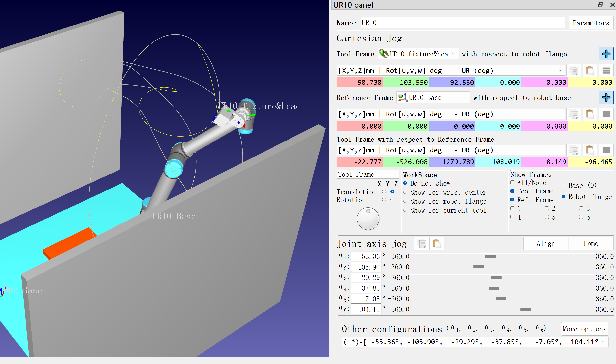The width and height of the screenshot is (616, 364).
Task: Enable the All/None frames checkbox
Action: (x=512, y=182)
